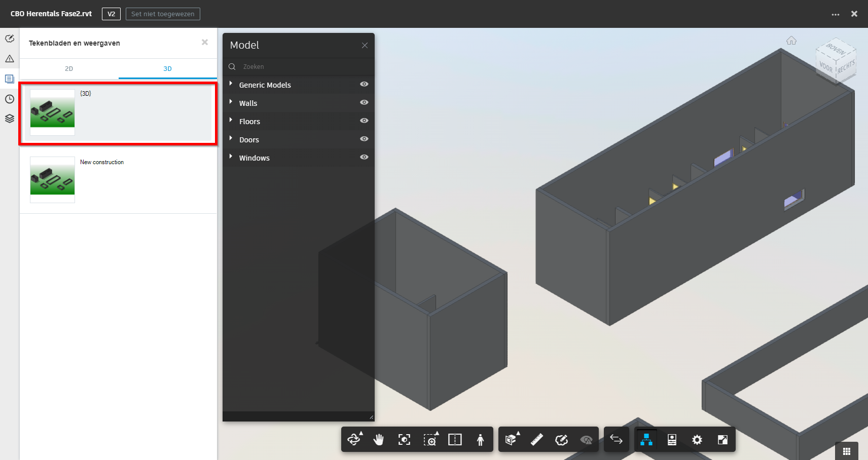Open the markups icon in left sidebar
The image size is (868, 460).
click(10, 39)
